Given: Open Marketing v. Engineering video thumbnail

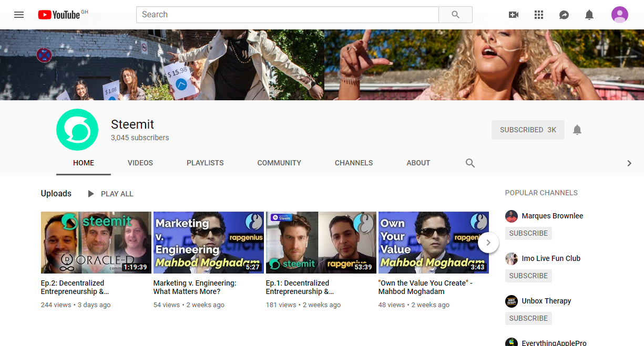Looking at the screenshot, I should pos(209,243).
